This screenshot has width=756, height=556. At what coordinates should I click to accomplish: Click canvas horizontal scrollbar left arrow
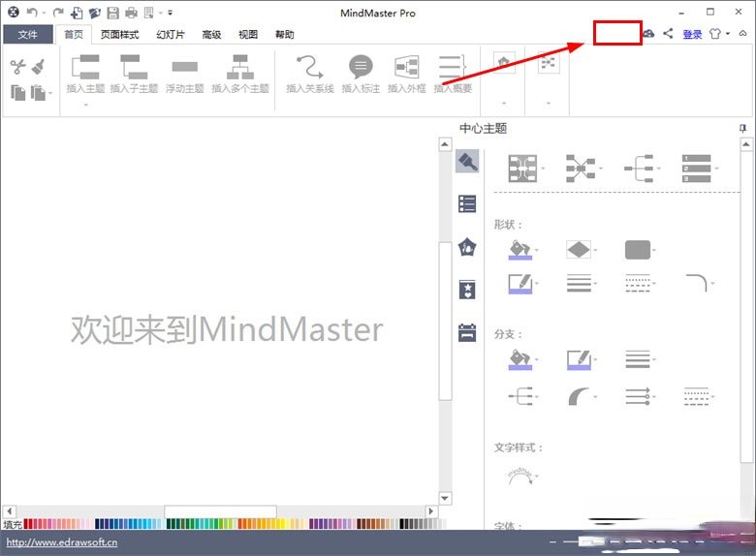tap(9, 511)
